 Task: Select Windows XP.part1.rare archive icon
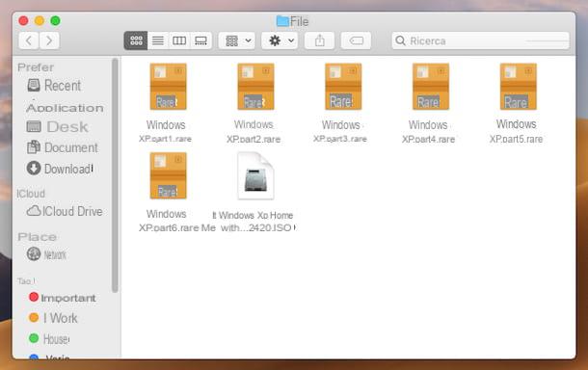168,87
